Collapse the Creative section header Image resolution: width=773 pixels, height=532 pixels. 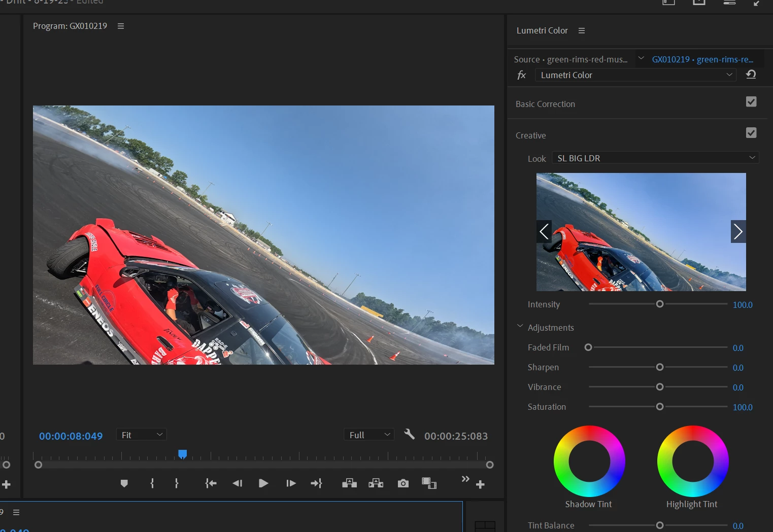click(530, 135)
